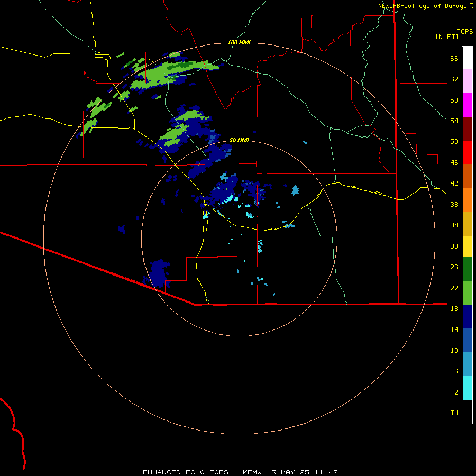Click the "NEXLAB-College of DuPage" credit text
Image resolution: width=476 pixels, height=476 pixels.
pyautogui.click(x=423, y=6)
